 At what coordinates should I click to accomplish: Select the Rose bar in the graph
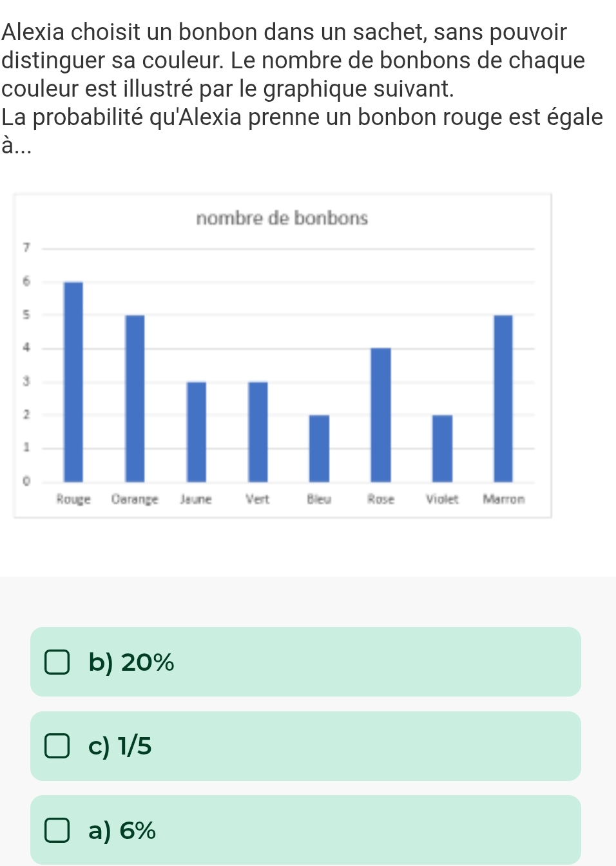pos(381,415)
